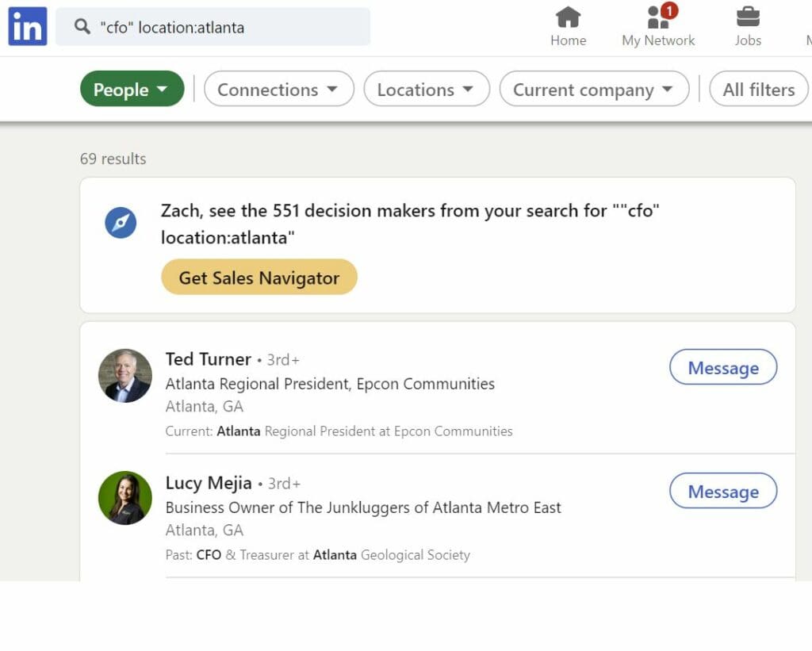The image size is (812, 651).
Task: Click the "Zach, see the 551 decision makers" text
Action: pyautogui.click(x=410, y=224)
